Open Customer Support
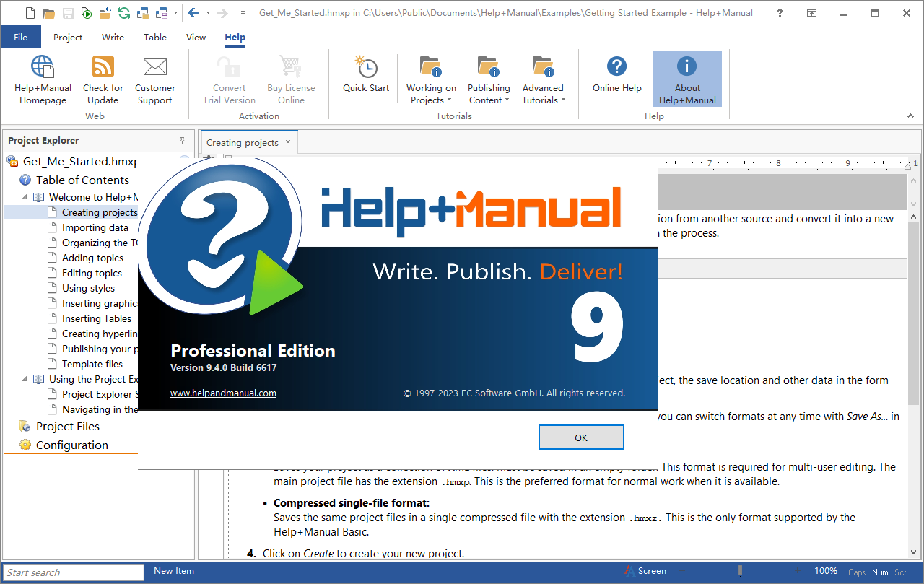The image size is (924, 584). pos(155,79)
